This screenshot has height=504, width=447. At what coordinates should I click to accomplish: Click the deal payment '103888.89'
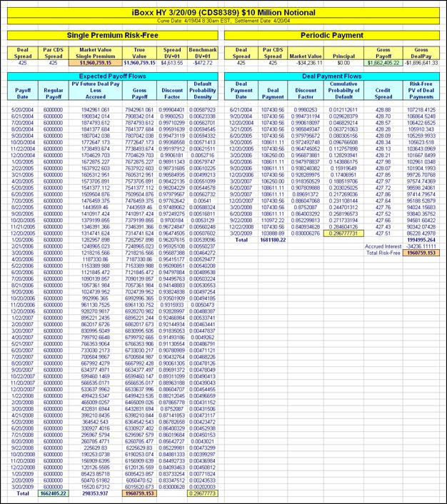pos(273,233)
